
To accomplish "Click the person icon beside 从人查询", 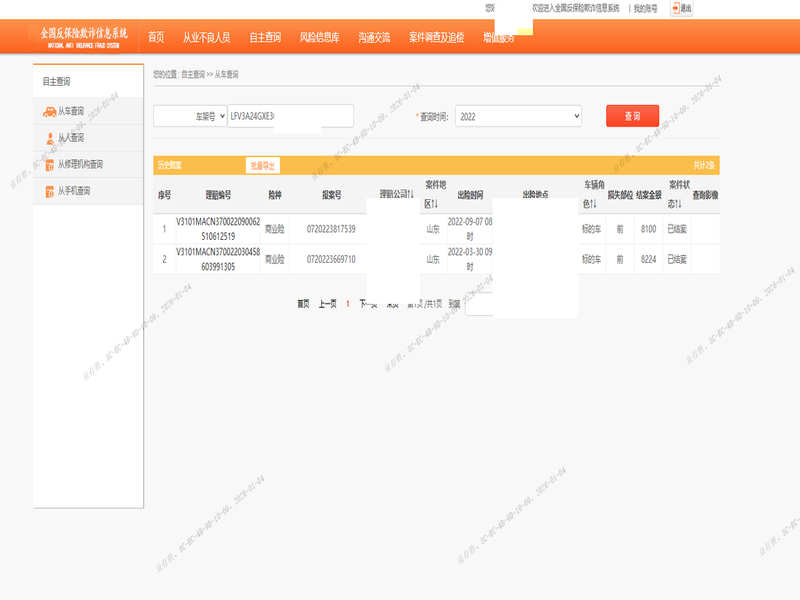I will 49,138.
